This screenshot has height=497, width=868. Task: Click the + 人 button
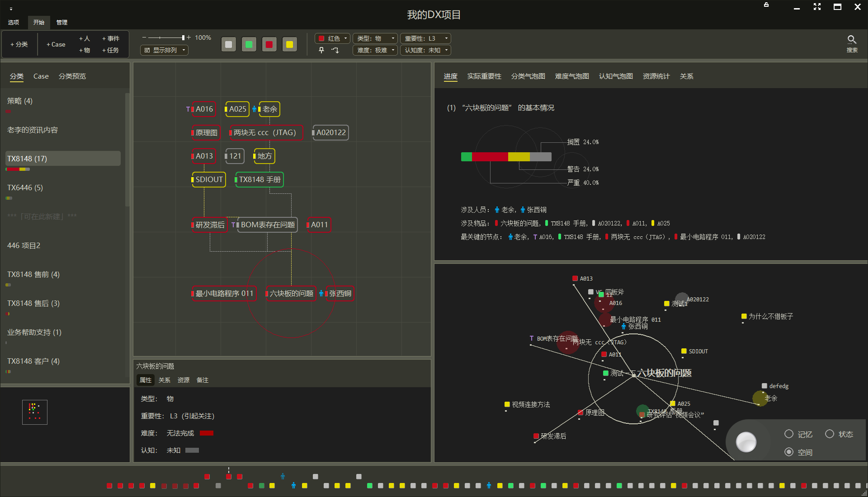click(85, 38)
